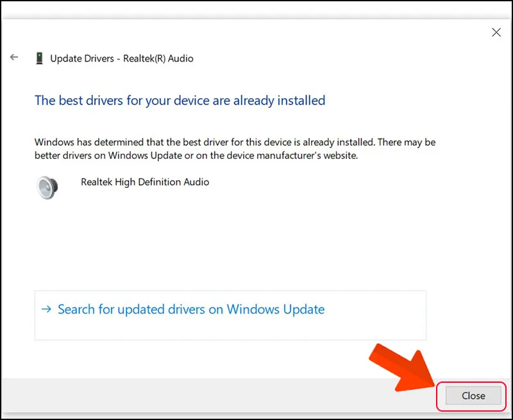This screenshot has width=513, height=420.
Task: Click the blue arrow inside the Windows Update option
Action: pyautogui.click(x=46, y=309)
